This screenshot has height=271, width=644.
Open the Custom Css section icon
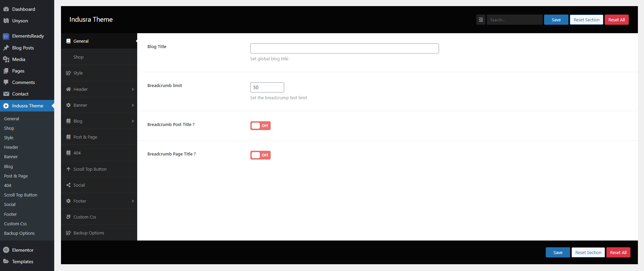(x=68, y=217)
